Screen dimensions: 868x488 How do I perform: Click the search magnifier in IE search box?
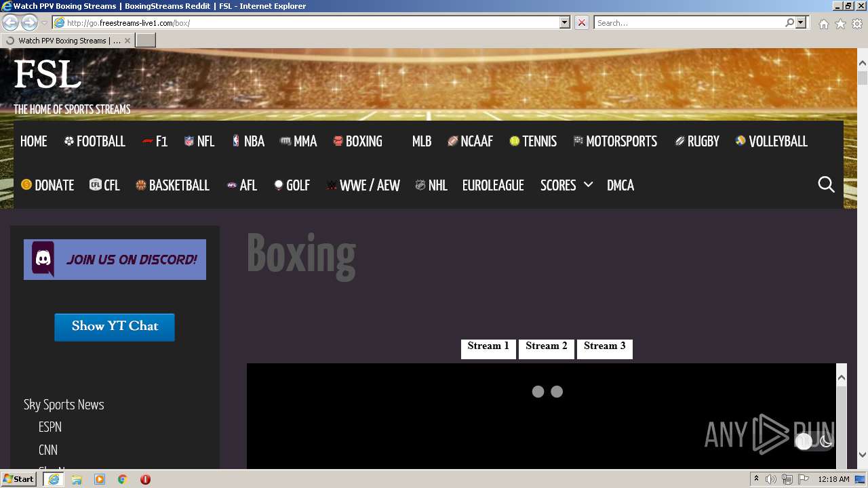click(x=789, y=22)
